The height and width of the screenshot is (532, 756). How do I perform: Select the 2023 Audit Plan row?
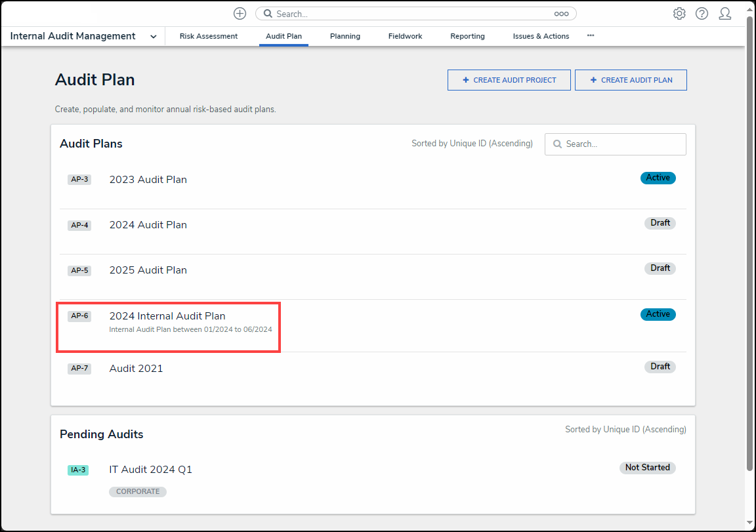[148, 180]
